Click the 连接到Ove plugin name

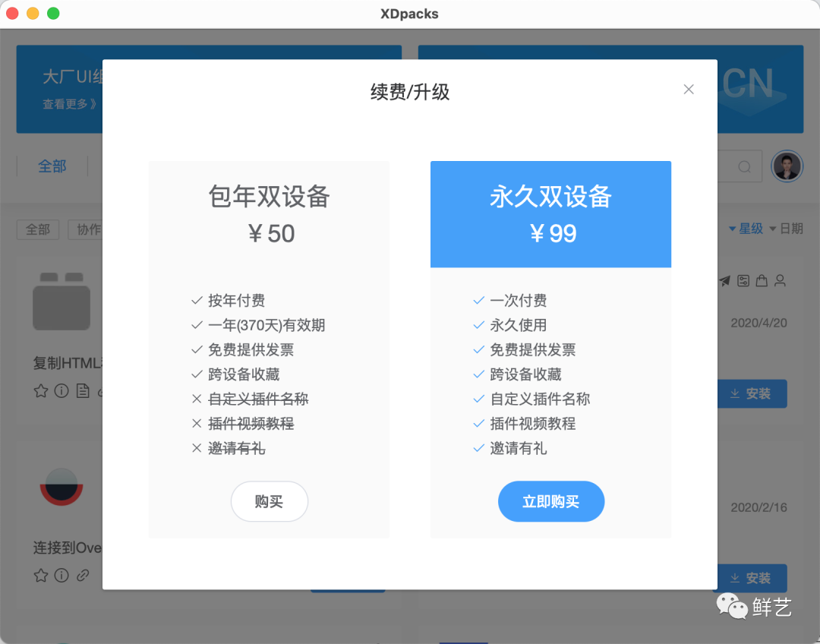[68, 548]
